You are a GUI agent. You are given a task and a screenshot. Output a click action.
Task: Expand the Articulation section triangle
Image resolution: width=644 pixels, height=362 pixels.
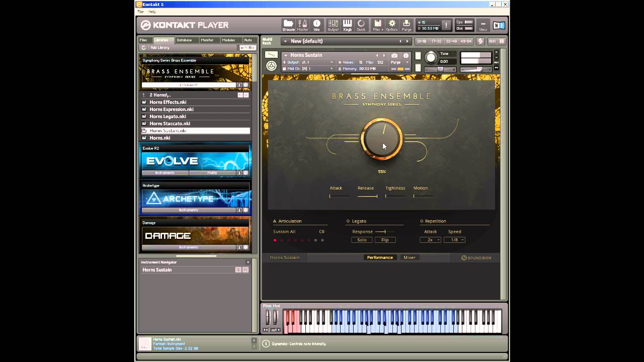(275, 221)
